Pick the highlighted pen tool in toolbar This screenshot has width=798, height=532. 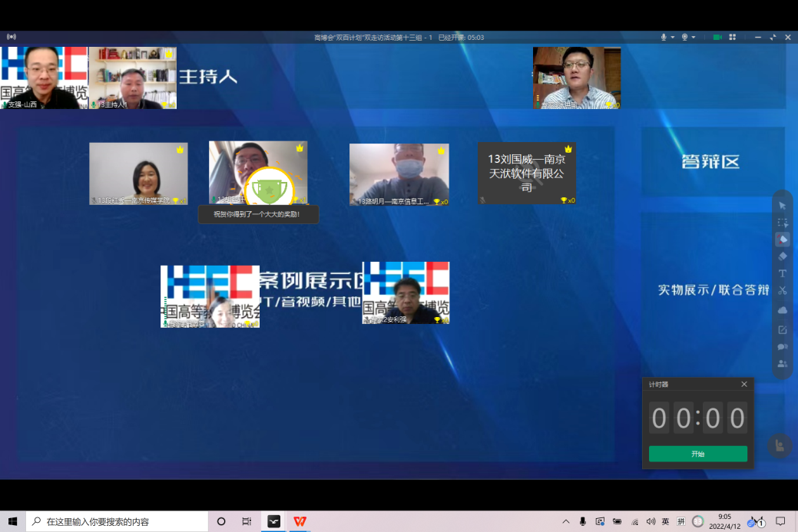(782, 240)
